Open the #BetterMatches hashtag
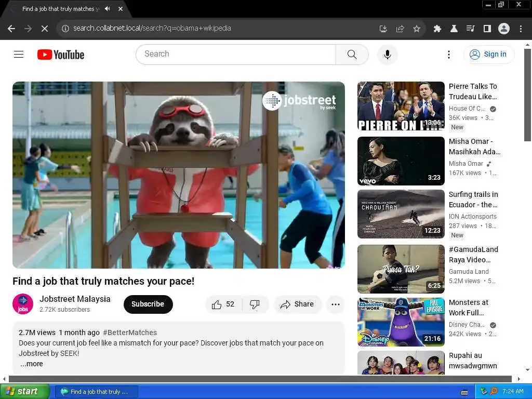Screen dimensions: 532x399 pyautogui.click(x=130, y=332)
